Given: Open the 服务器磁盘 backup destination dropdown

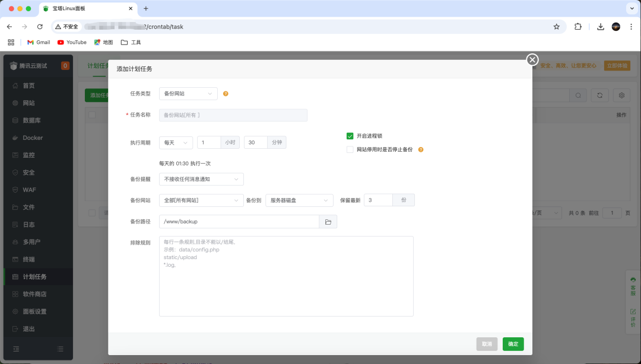Looking at the screenshot, I should click(x=299, y=200).
